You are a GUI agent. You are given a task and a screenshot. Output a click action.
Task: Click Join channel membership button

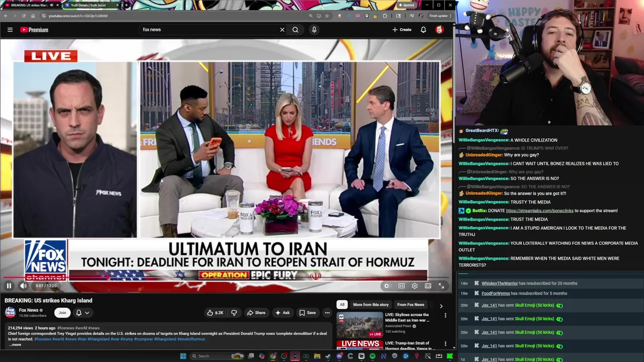coord(62,313)
